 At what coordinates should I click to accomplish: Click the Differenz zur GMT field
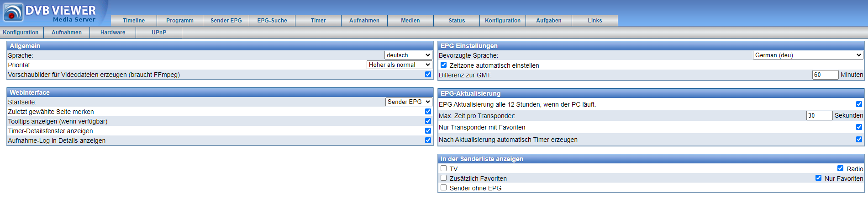click(825, 75)
